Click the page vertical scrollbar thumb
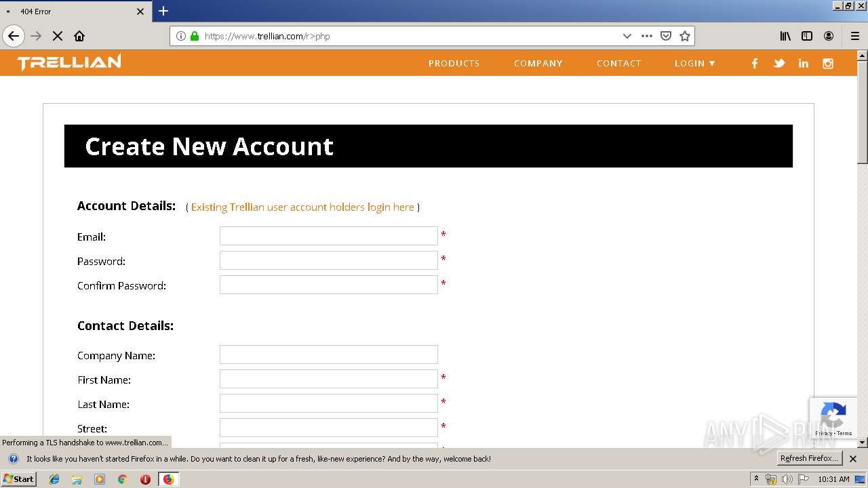Image resolution: width=868 pixels, height=488 pixels. click(x=862, y=113)
